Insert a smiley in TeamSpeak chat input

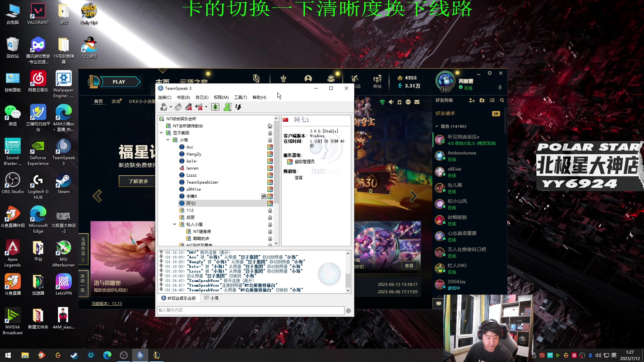click(x=348, y=311)
